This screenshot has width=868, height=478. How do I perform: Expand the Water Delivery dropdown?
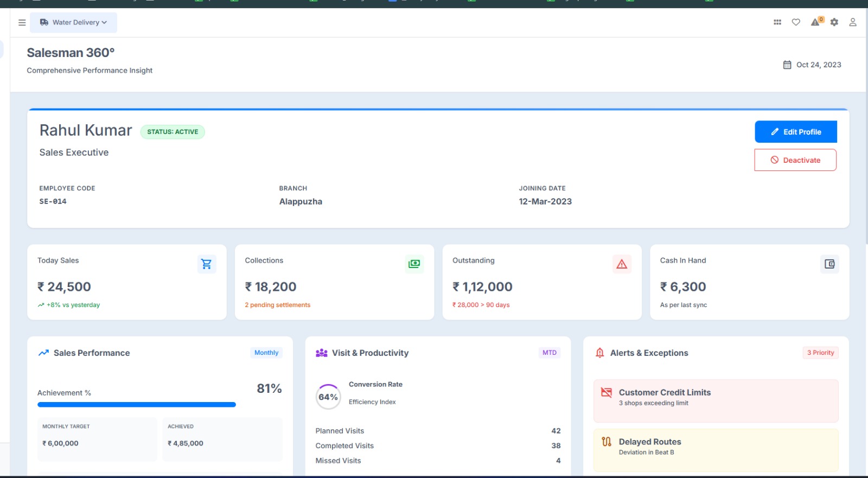pyautogui.click(x=74, y=23)
